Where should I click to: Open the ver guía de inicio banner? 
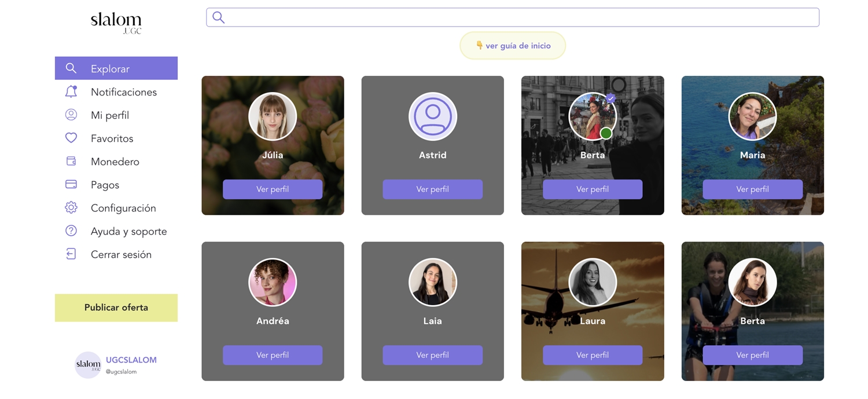click(513, 45)
